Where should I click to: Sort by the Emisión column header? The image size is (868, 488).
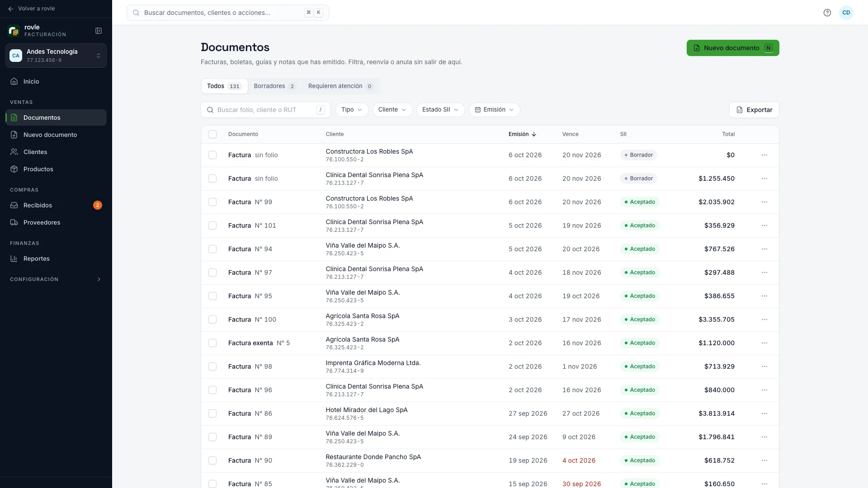[522, 134]
